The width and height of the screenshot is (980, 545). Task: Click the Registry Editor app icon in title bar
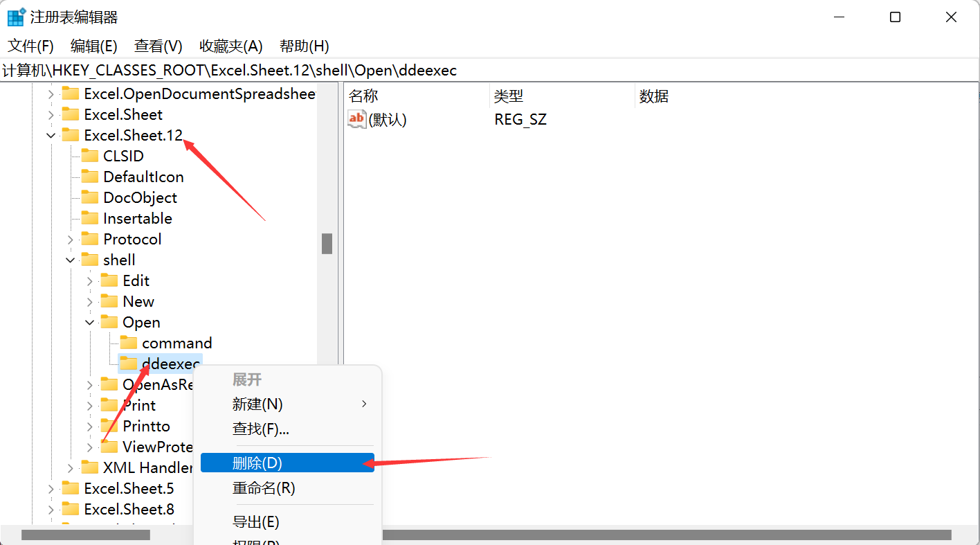(16, 17)
